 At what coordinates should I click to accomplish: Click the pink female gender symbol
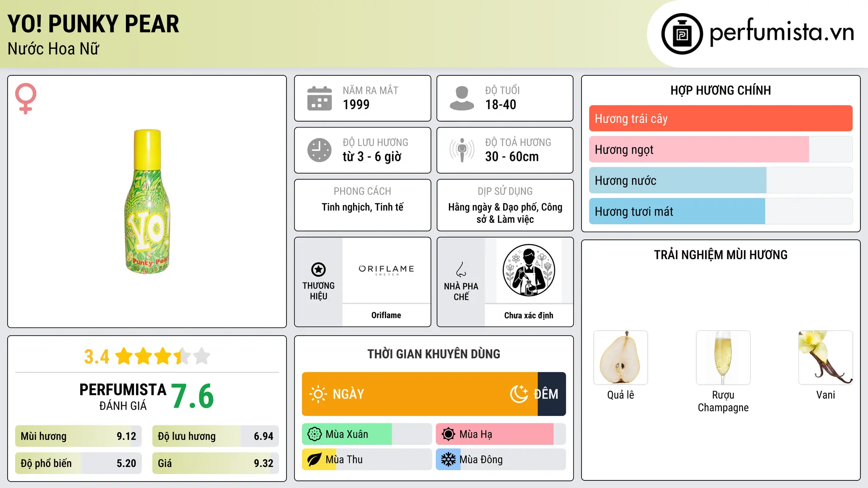[x=25, y=98]
